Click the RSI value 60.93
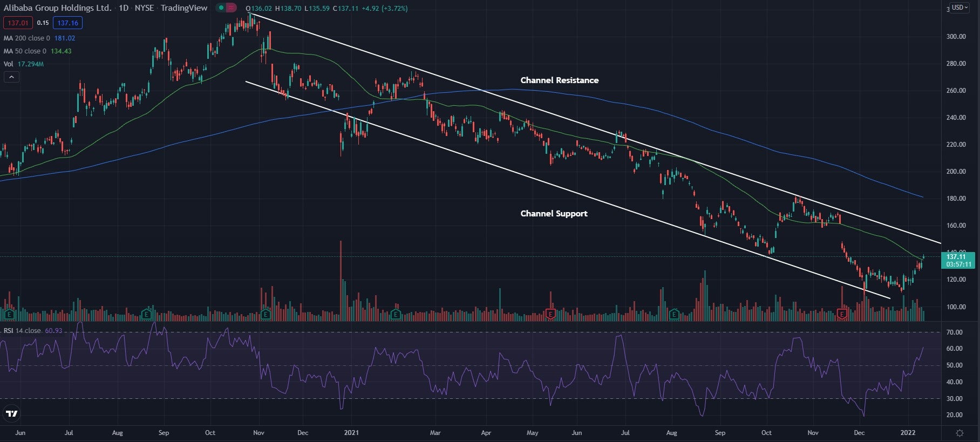This screenshot has width=980, height=442. coord(53,331)
